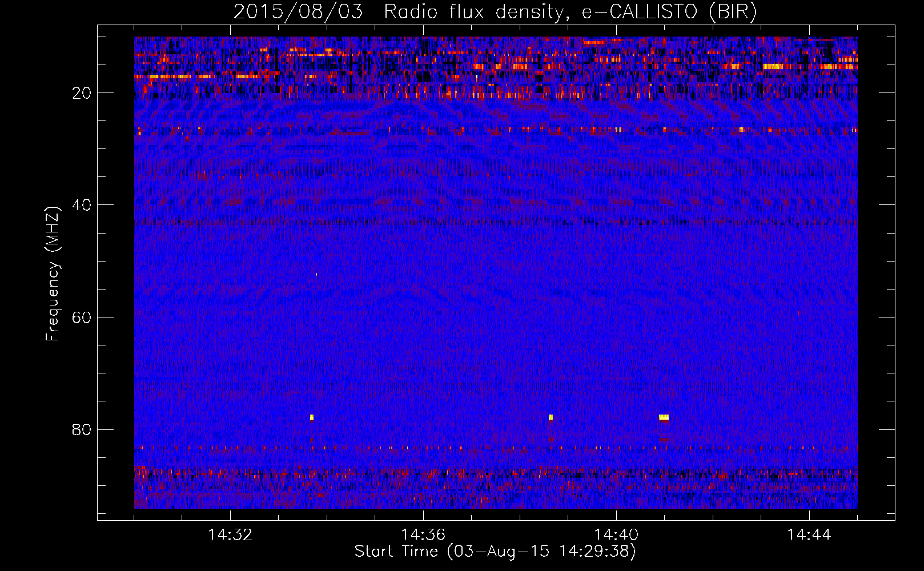
Task: Click the yellow spot near 78 MHz between 14:36 and 14:40
Action: (551, 417)
